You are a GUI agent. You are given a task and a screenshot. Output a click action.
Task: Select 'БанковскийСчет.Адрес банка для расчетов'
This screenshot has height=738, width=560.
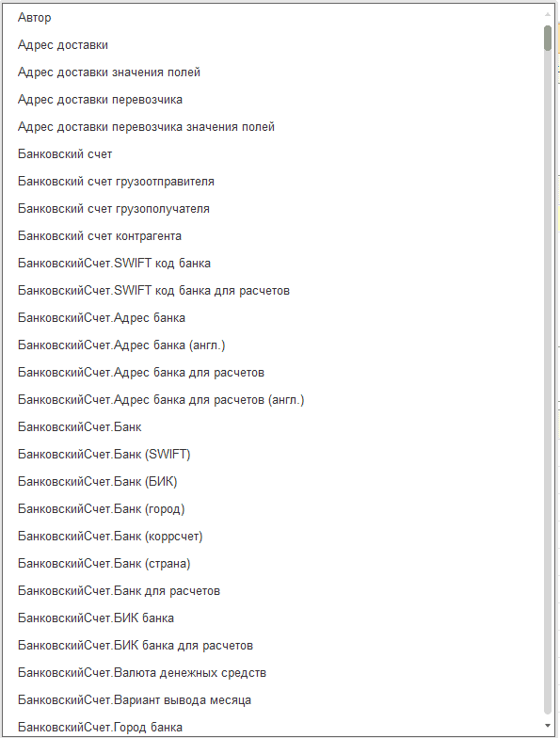(x=273, y=373)
